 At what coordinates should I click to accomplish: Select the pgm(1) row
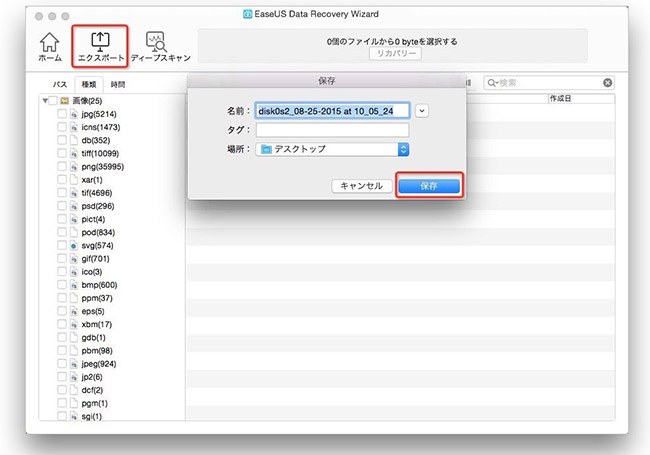[95, 403]
